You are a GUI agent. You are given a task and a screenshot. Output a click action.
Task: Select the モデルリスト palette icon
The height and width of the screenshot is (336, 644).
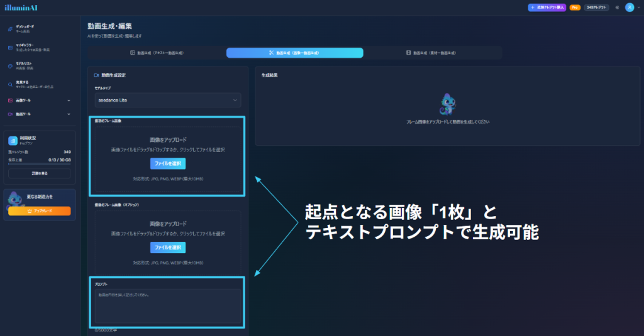point(10,66)
